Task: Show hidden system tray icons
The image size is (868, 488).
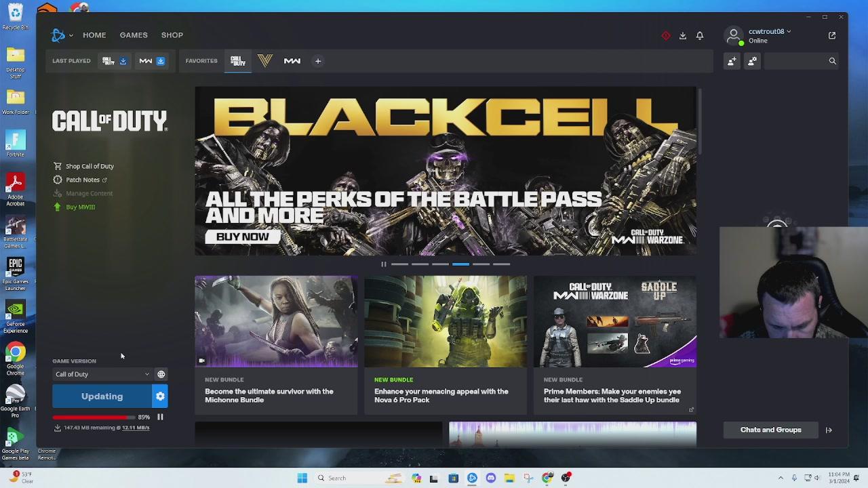Action: (782, 478)
